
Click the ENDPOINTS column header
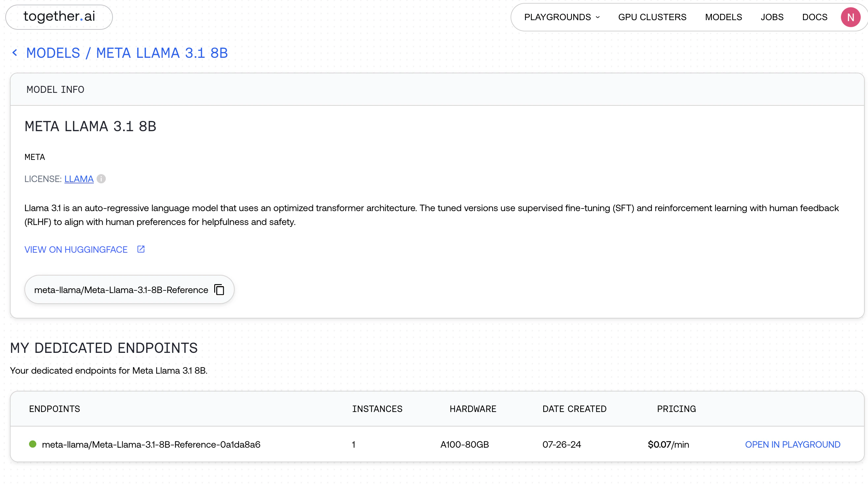pos(54,409)
